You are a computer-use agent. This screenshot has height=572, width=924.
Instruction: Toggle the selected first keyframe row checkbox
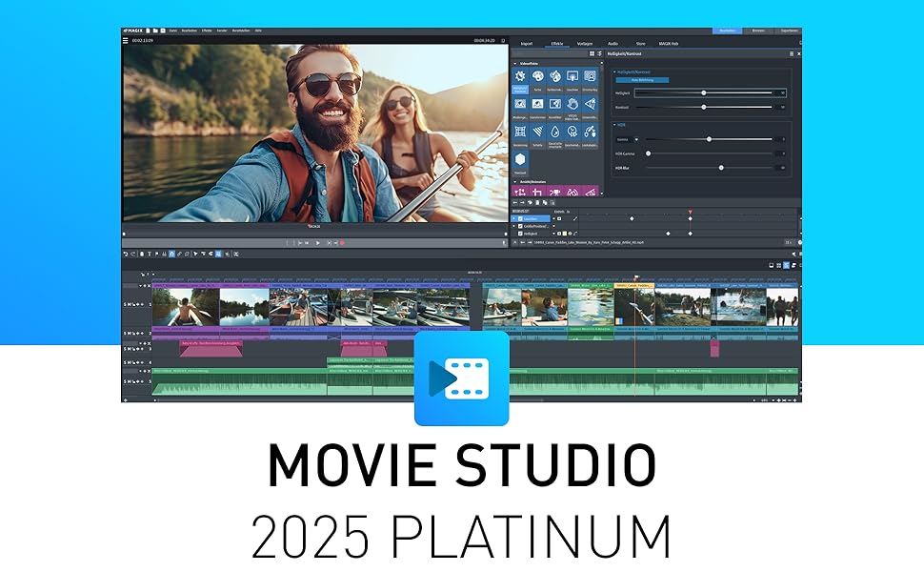[520, 218]
